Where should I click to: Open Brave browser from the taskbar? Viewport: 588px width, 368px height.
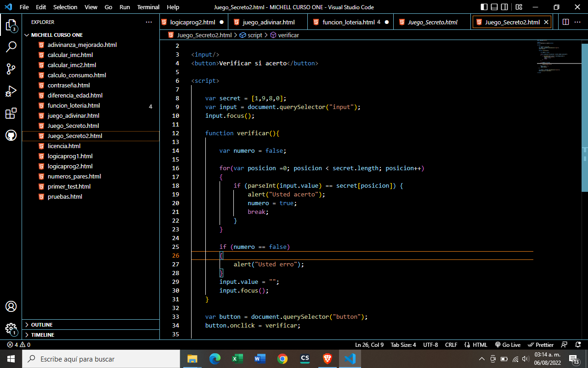click(x=328, y=359)
